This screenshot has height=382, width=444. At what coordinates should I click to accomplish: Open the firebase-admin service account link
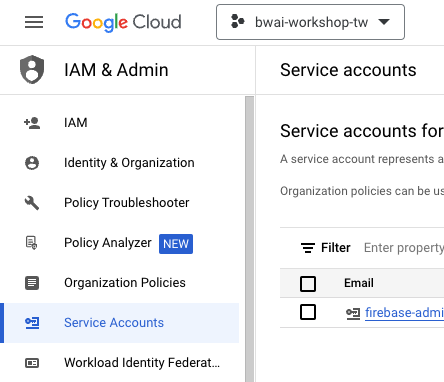(404, 313)
